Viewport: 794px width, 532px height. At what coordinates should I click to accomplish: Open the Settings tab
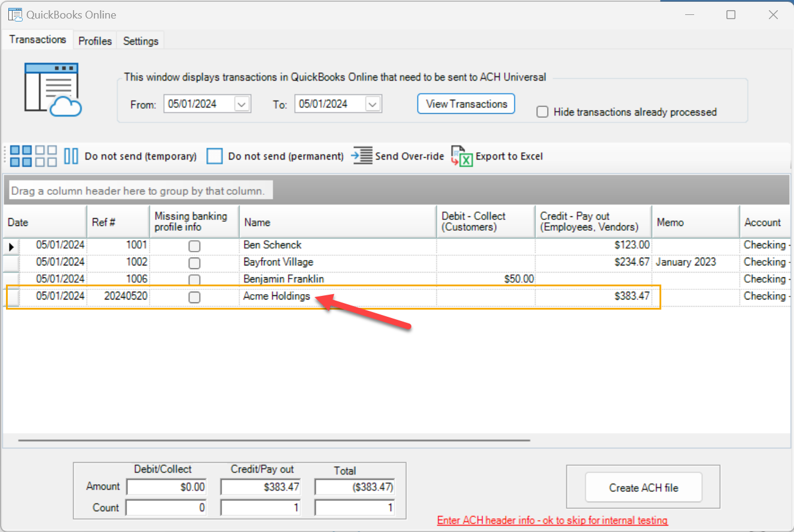click(x=141, y=41)
